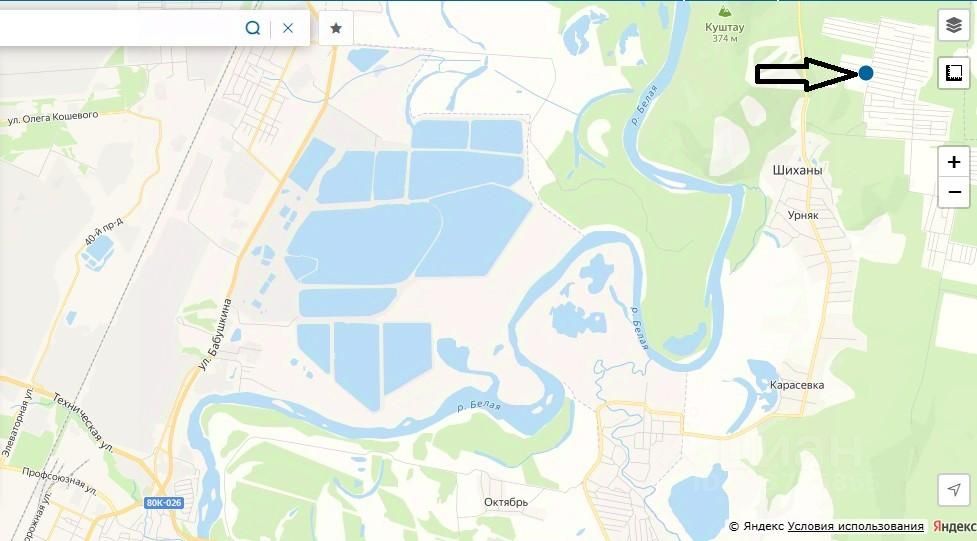Select ул. Олега Кошевого street label
Viewport: 977px width, 541px height.
[x=53, y=118]
